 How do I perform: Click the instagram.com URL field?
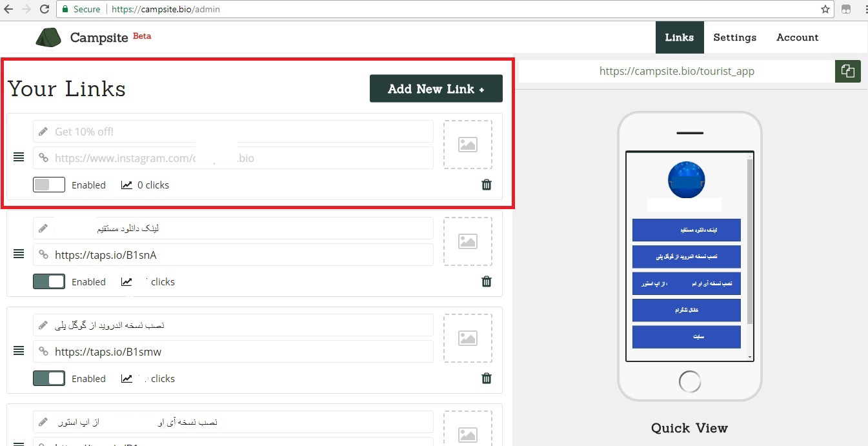pos(233,158)
